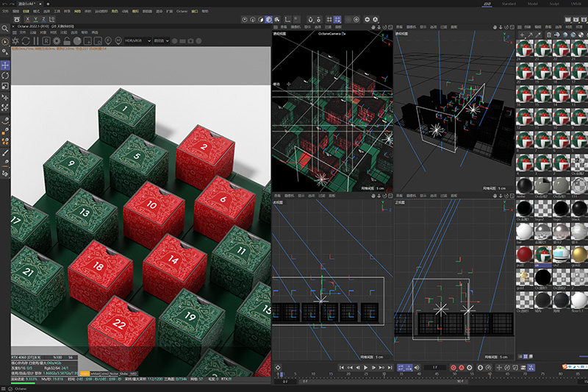Open Octane settings gear icon
The width and height of the screenshot is (588, 392).
pos(57,41)
